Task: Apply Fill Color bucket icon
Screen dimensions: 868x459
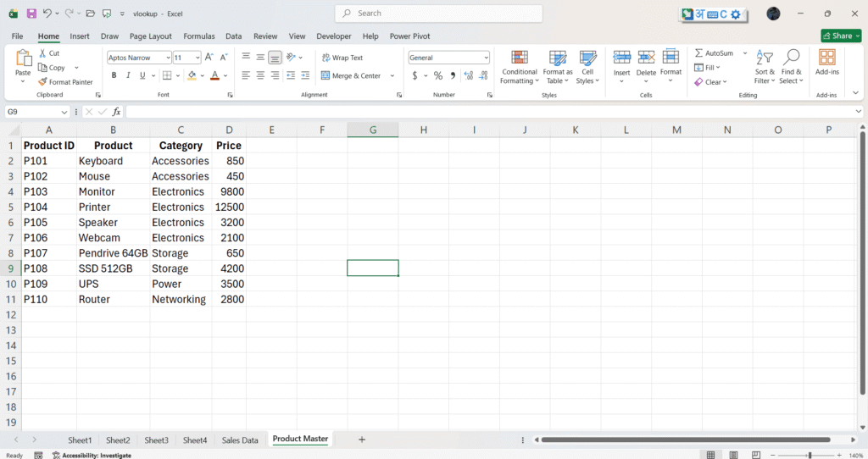Action: (192, 75)
